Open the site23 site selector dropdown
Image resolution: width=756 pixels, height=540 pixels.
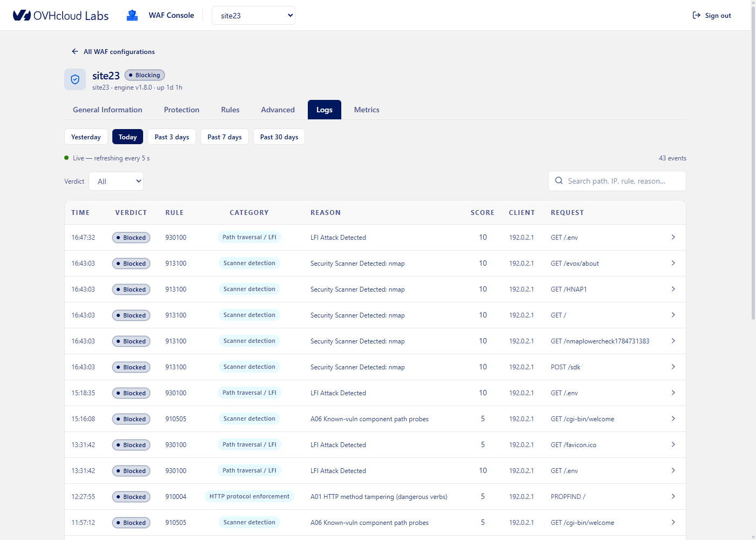tap(253, 15)
